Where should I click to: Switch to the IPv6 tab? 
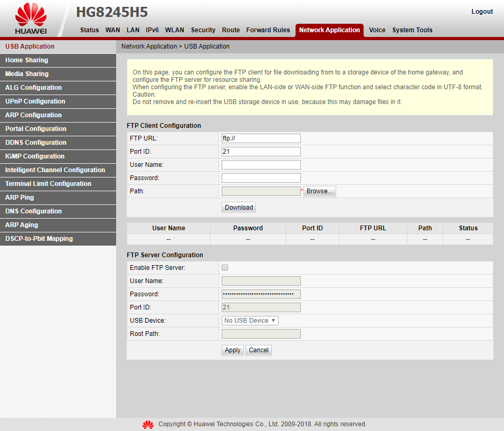(152, 30)
